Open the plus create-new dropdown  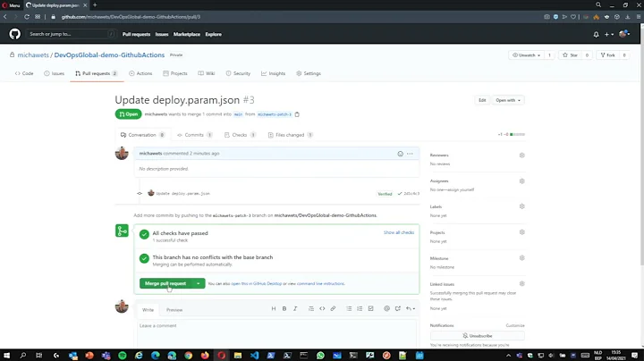609,35
